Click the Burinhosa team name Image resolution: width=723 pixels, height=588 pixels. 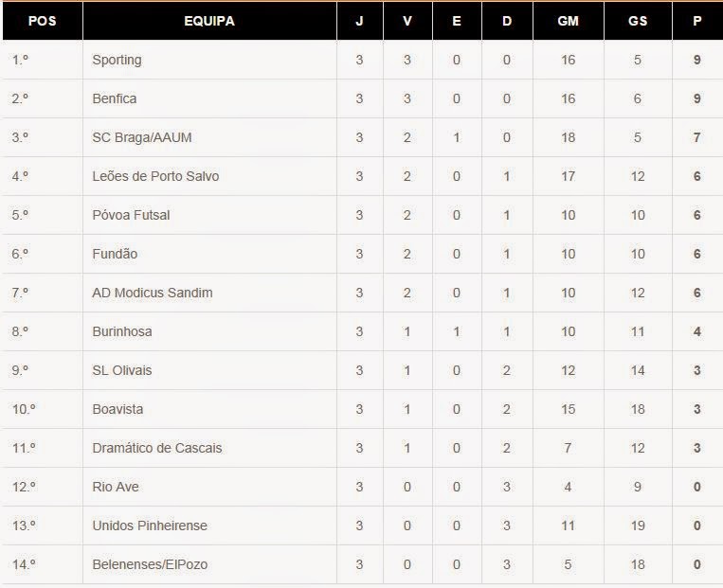click(x=122, y=331)
